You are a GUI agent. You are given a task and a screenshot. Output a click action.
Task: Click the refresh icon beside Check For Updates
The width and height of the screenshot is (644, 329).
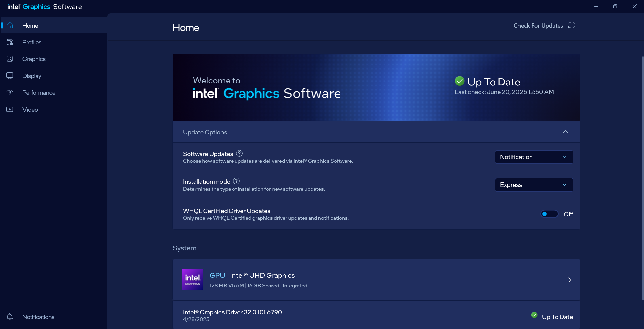click(x=572, y=25)
